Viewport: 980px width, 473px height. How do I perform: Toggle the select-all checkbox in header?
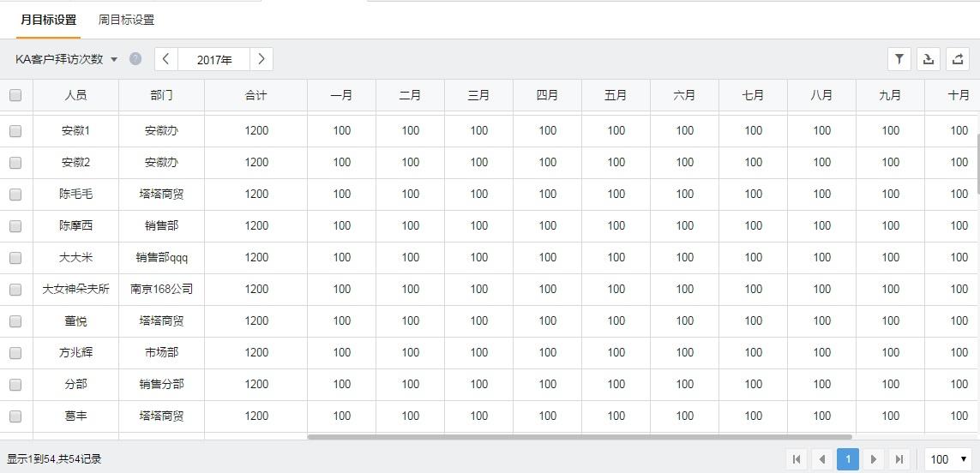click(x=15, y=95)
